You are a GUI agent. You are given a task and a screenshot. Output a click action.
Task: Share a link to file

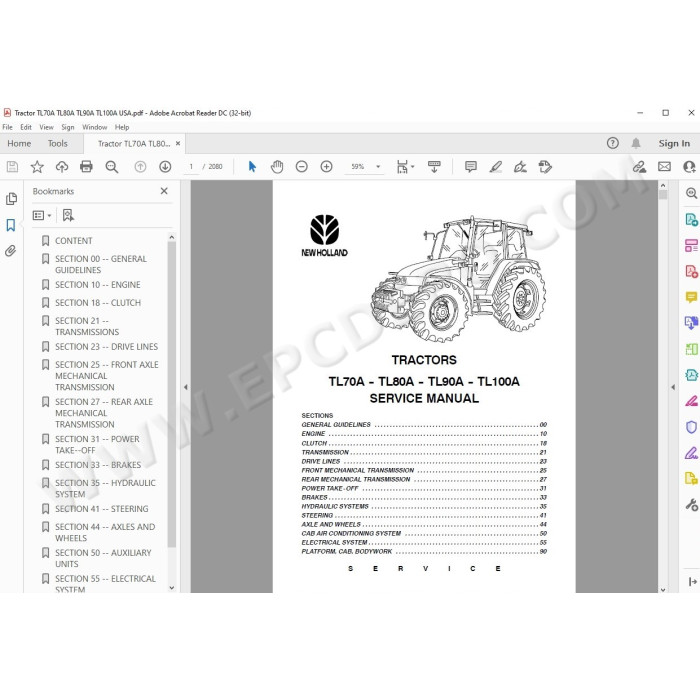tap(639, 167)
